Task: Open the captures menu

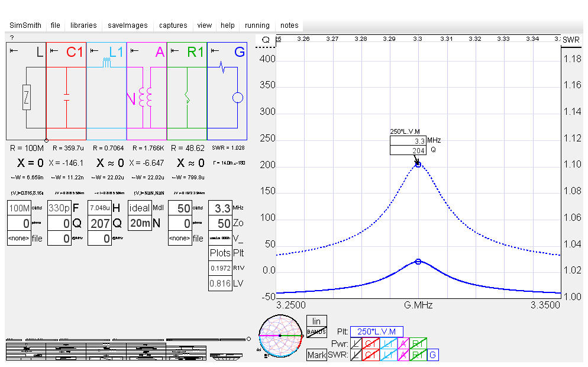Action: point(173,25)
